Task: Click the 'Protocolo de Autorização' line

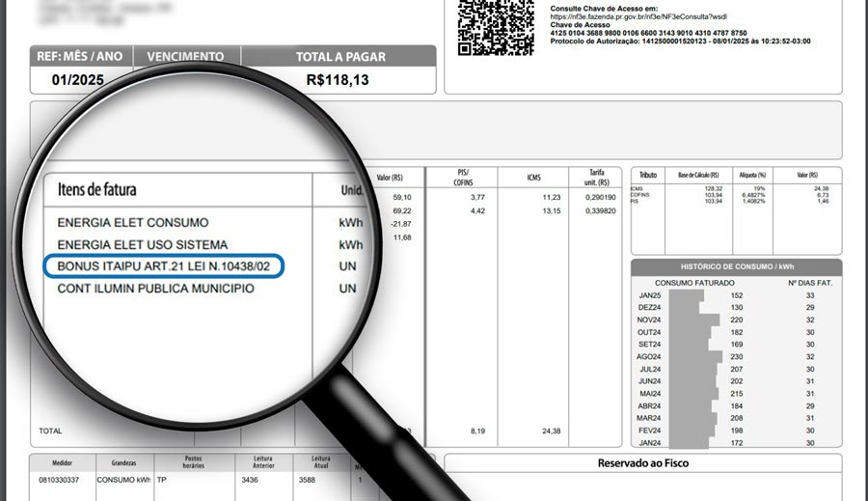Action: 680,41
